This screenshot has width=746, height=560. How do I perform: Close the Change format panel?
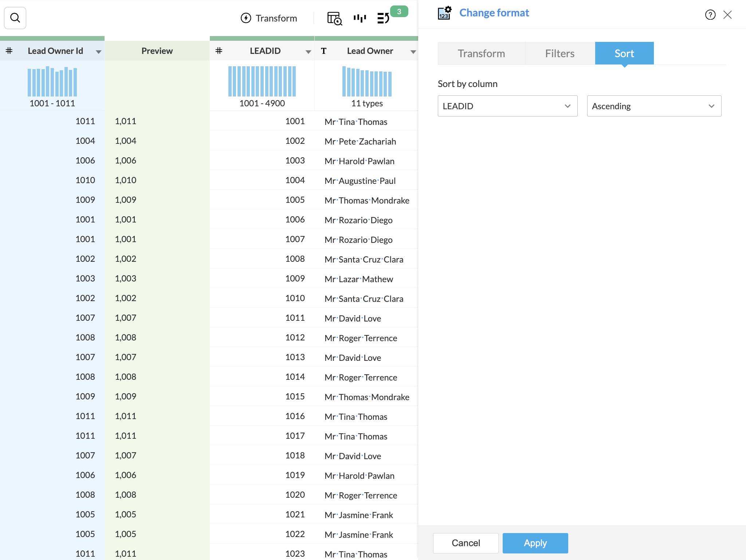click(727, 15)
